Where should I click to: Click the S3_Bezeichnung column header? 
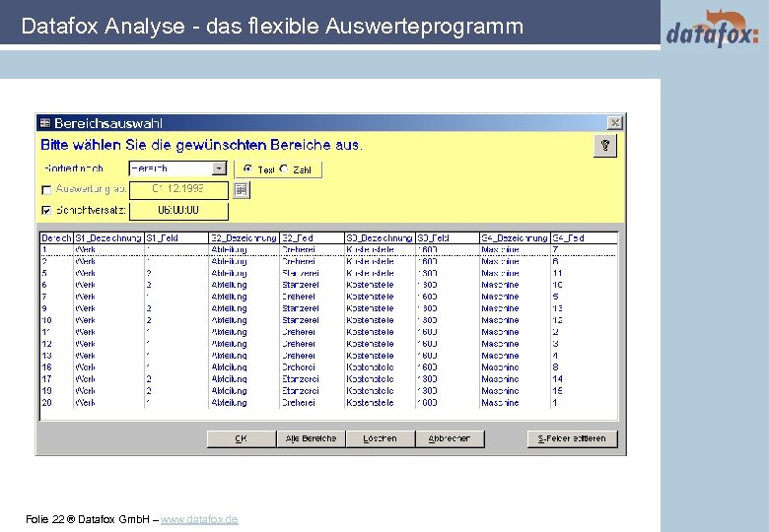click(380, 238)
